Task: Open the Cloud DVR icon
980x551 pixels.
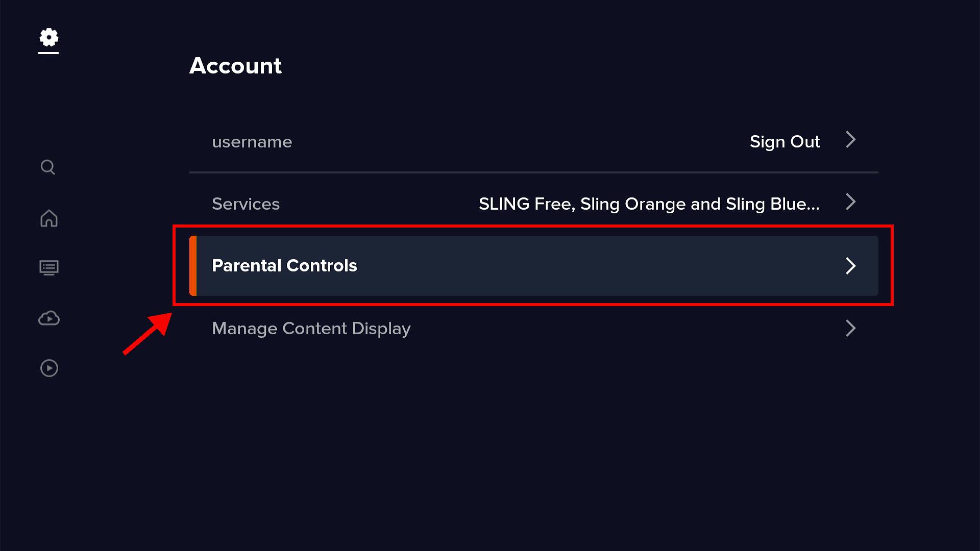Action: point(48,318)
